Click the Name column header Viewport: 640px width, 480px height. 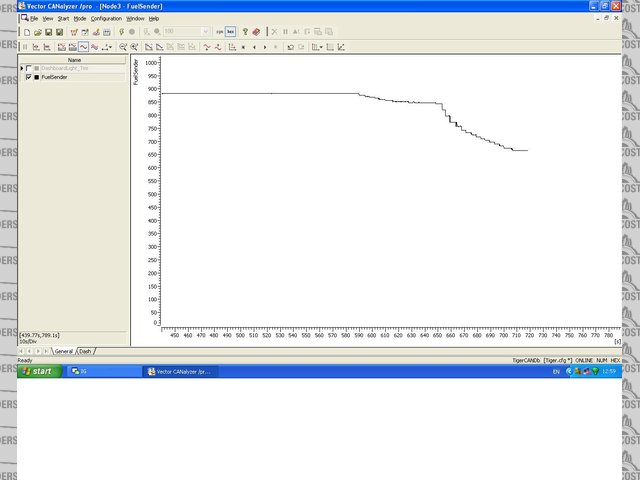[x=74, y=60]
